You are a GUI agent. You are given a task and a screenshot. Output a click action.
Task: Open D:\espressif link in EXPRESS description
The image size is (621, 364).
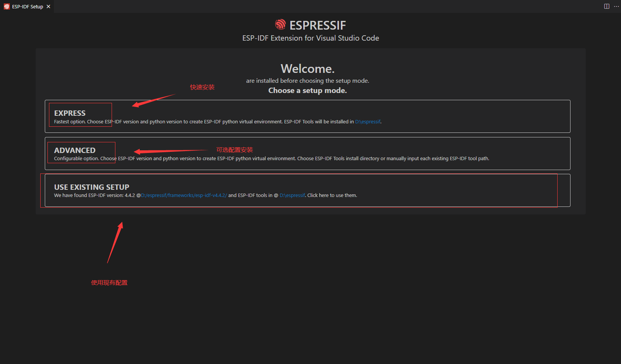(x=367, y=122)
